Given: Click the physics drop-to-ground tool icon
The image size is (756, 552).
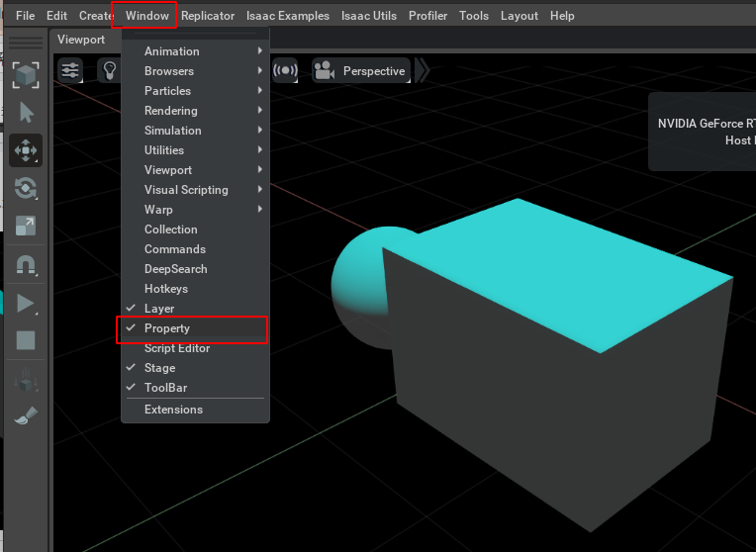Looking at the screenshot, I should coord(26,380).
